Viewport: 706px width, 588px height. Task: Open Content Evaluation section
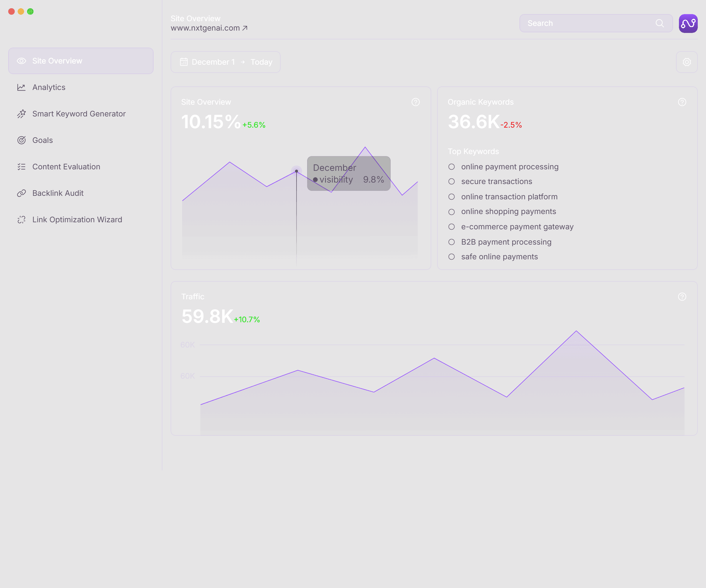(x=66, y=167)
